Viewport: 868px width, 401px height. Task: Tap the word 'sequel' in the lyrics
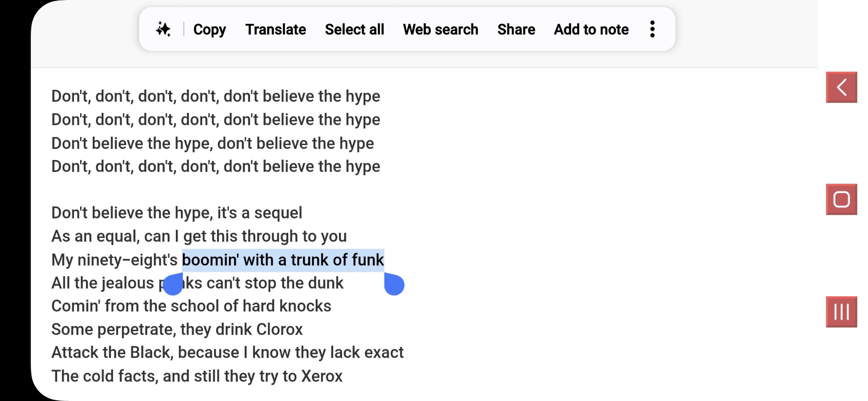(x=278, y=213)
